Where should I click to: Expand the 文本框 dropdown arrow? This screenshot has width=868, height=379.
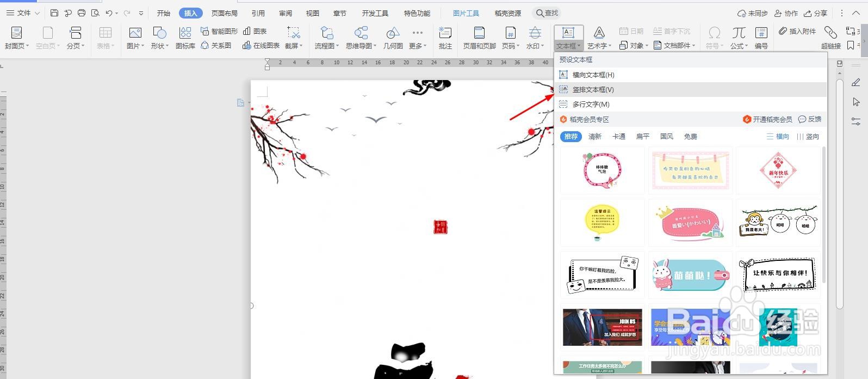pyautogui.click(x=579, y=47)
